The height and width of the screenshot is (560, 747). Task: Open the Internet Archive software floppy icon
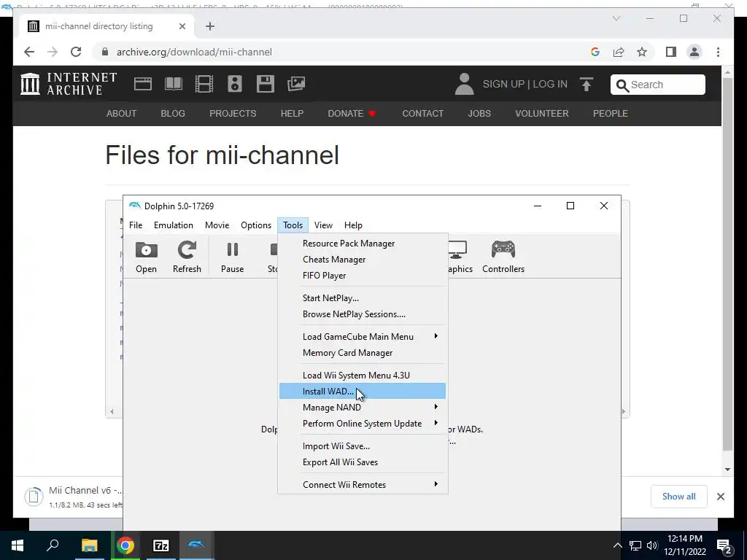pos(266,84)
